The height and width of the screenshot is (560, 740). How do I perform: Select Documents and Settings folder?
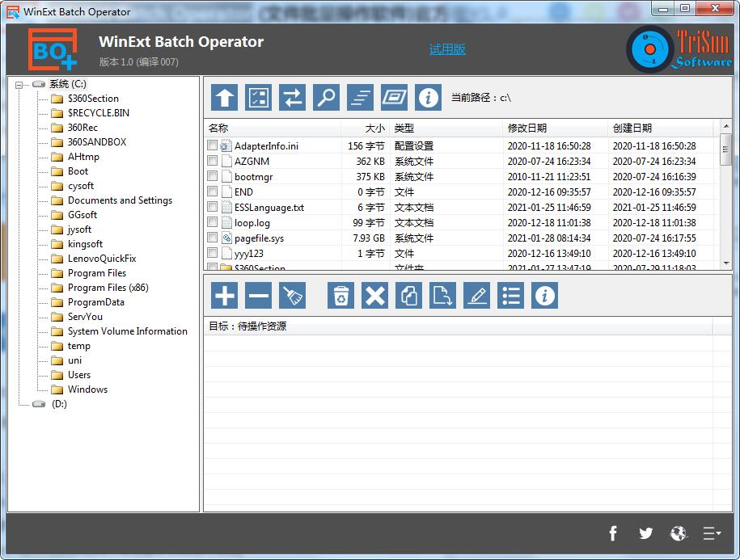coord(120,200)
